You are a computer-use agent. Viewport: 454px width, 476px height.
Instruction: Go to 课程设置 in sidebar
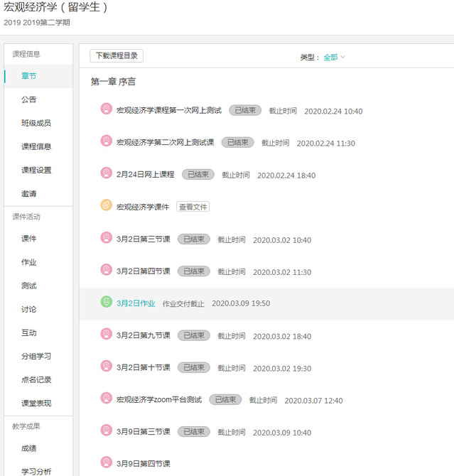coord(36,170)
